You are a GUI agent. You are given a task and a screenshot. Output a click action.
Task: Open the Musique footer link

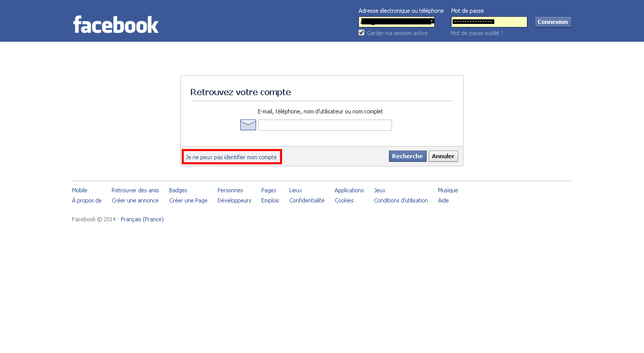coord(448,190)
